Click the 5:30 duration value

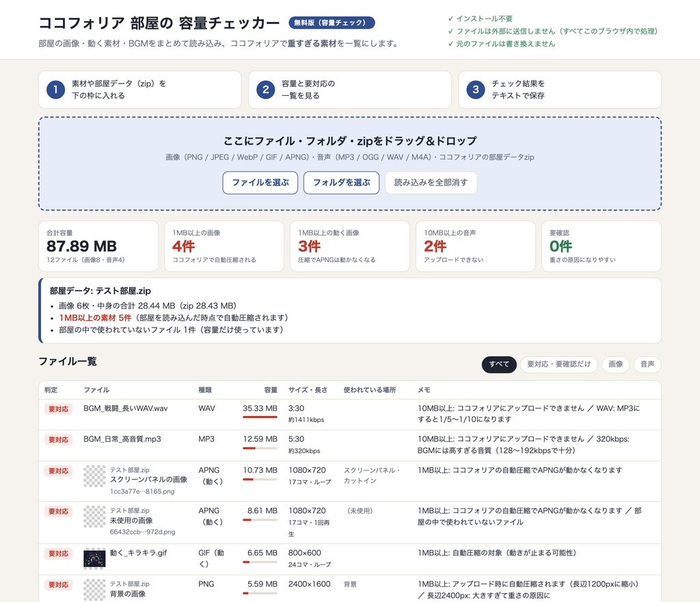(296, 439)
